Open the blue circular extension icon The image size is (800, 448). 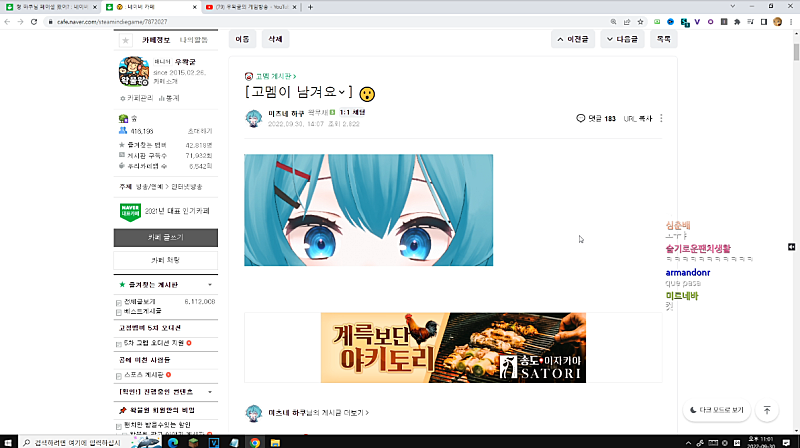[x=670, y=22]
